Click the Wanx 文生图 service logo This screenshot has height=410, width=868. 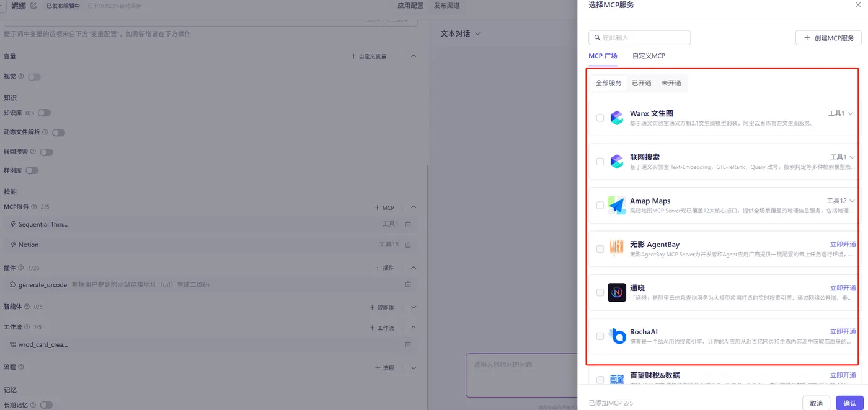[x=616, y=118]
